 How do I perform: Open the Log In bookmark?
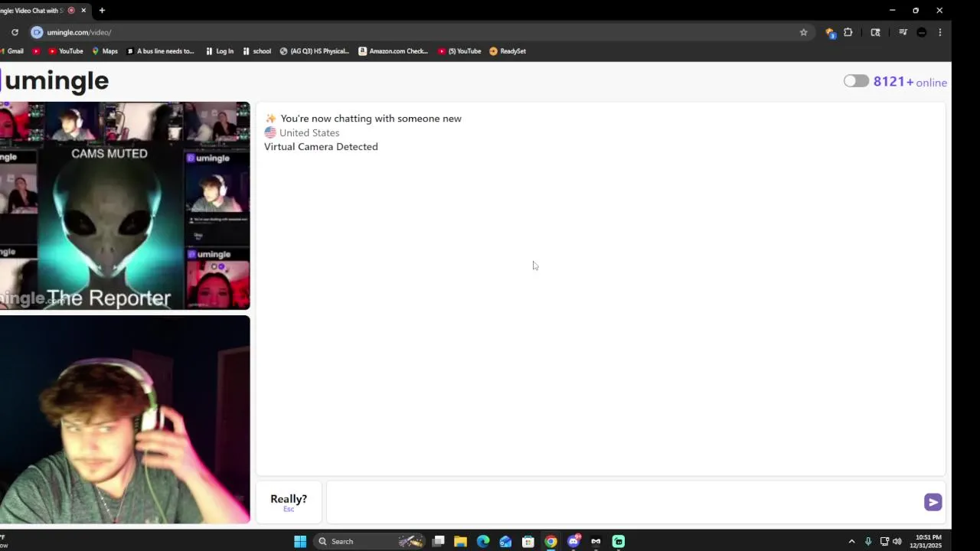coord(220,51)
